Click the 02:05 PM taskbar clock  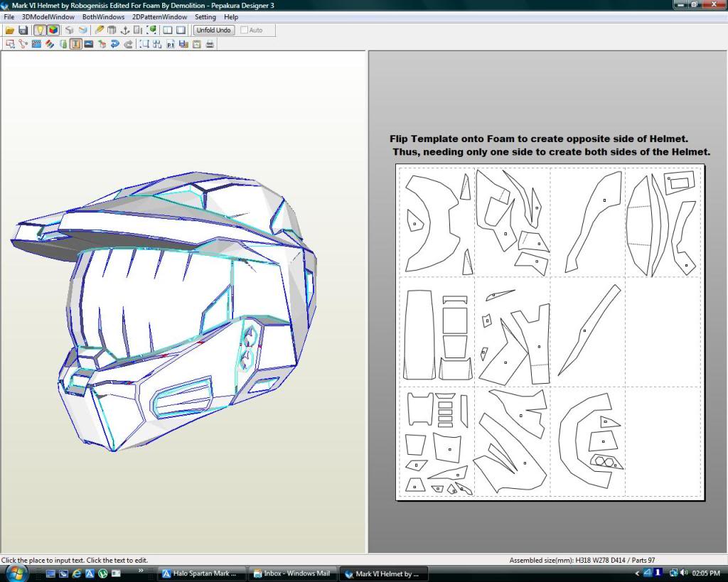(706, 573)
